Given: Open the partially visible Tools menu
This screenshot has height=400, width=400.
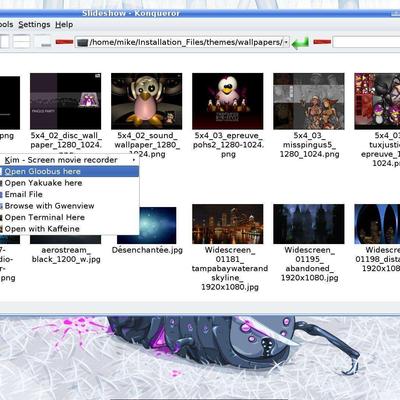Looking at the screenshot, I should click(x=6, y=25).
